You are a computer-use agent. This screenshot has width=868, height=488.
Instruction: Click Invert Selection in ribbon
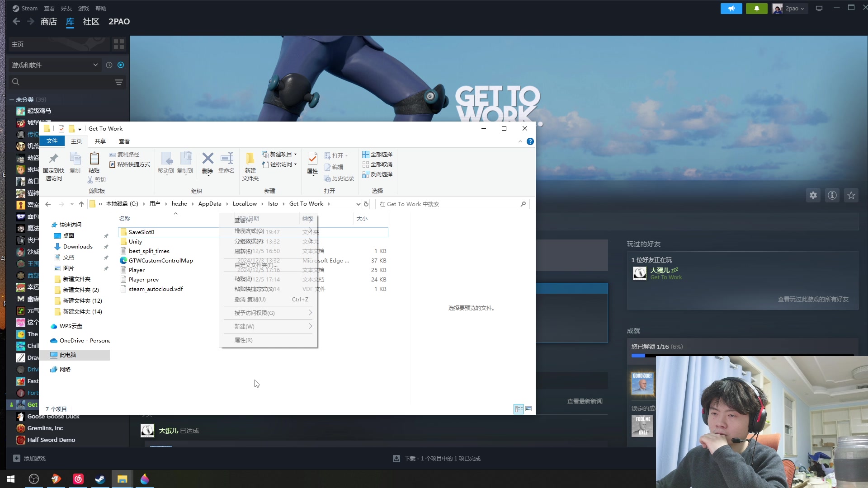coord(377,174)
